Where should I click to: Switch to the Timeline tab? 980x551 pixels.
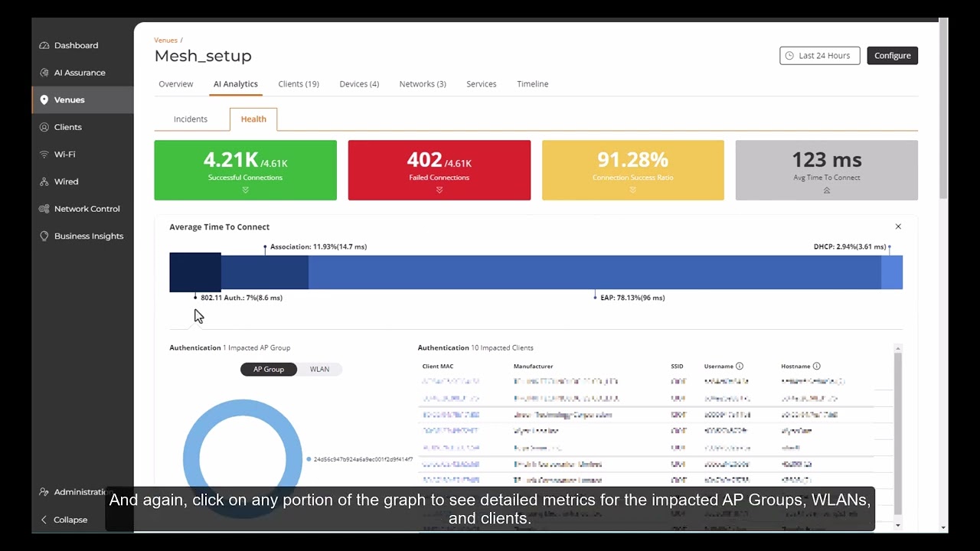(x=533, y=84)
